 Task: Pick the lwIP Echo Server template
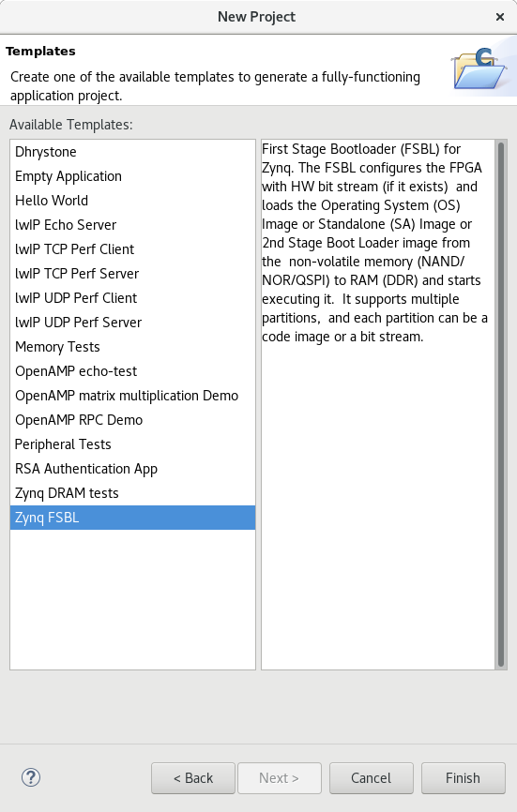(x=132, y=225)
